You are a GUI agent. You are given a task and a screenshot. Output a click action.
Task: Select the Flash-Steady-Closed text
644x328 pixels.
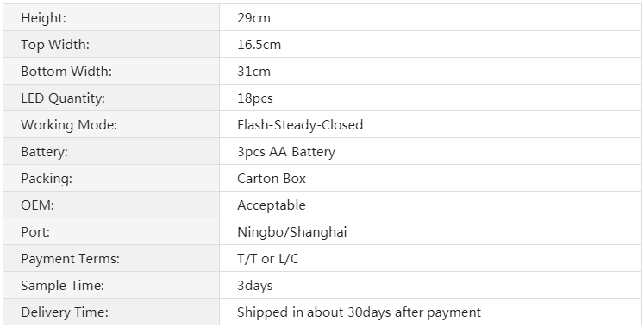click(300, 124)
